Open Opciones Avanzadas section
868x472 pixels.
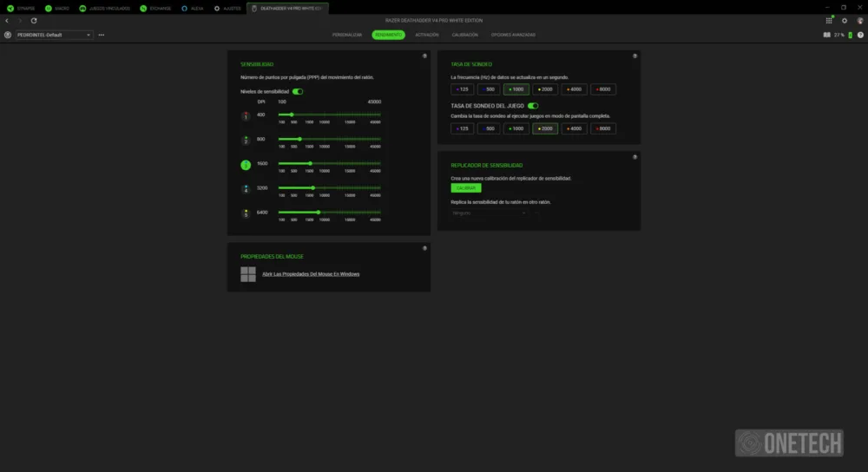click(513, 35)
